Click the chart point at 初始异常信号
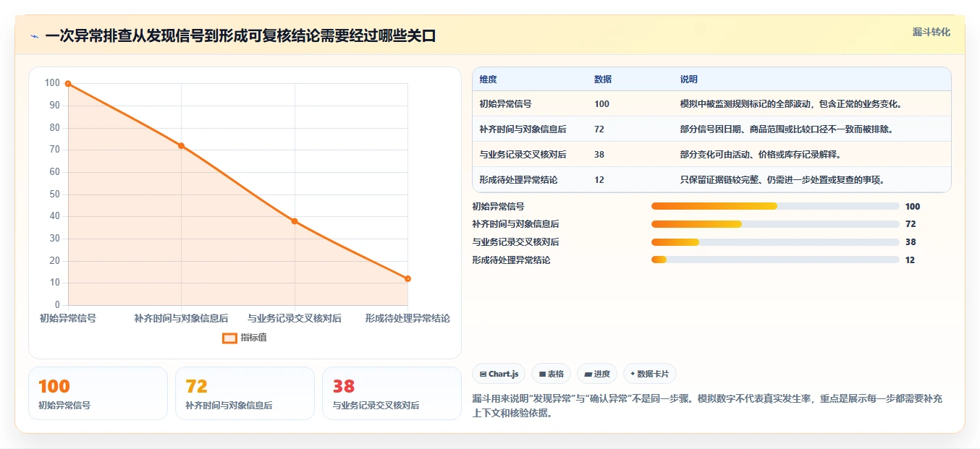Image resolution: width=980 pixels, height=449 pixels. tap(68, 84)
